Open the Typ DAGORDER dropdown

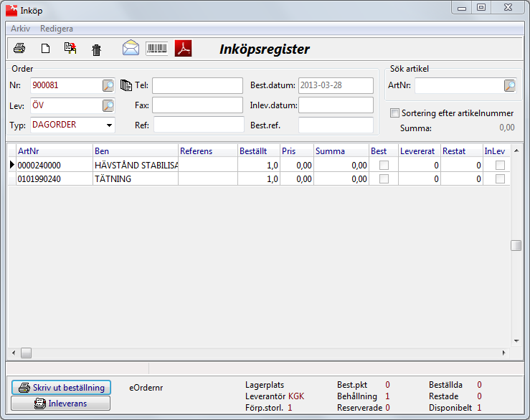pyautogui.click(x=109, y=125)
